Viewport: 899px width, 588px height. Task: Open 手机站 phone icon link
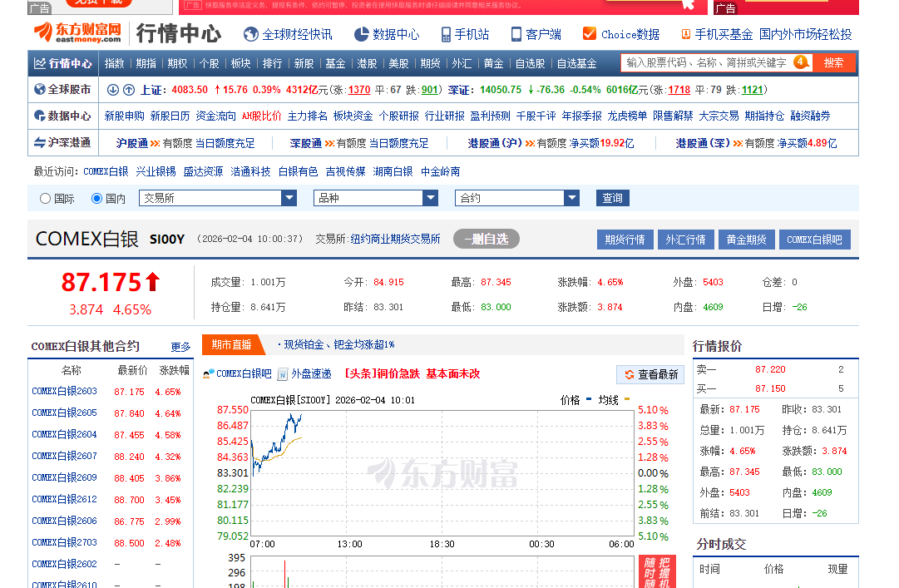coord(446,34)
